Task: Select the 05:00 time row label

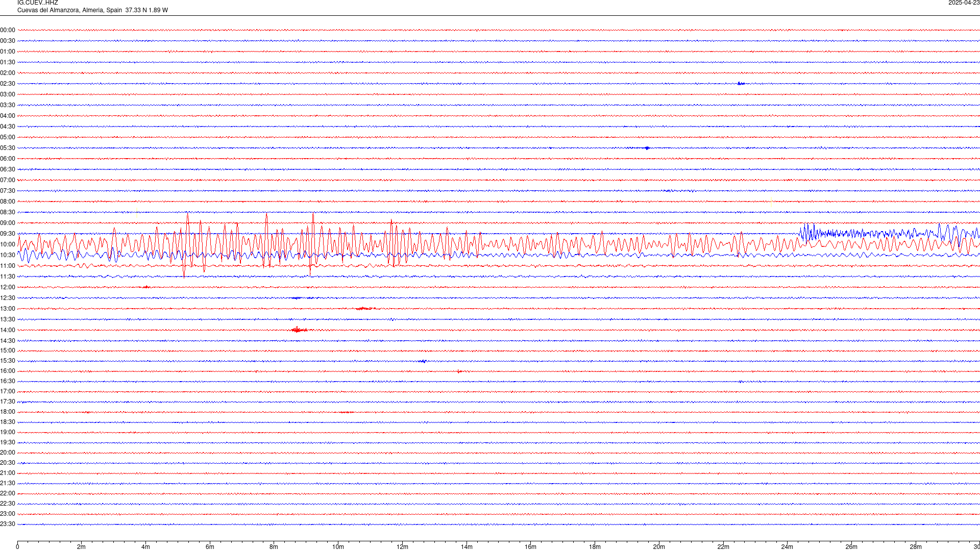Action: point(8,137)
